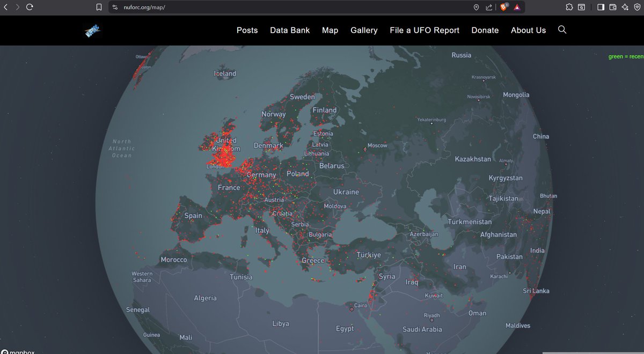Toggle the browser sidebar panel icon
Image resolution: width=644 pixels, height=354 pixels.
(601, 7)
